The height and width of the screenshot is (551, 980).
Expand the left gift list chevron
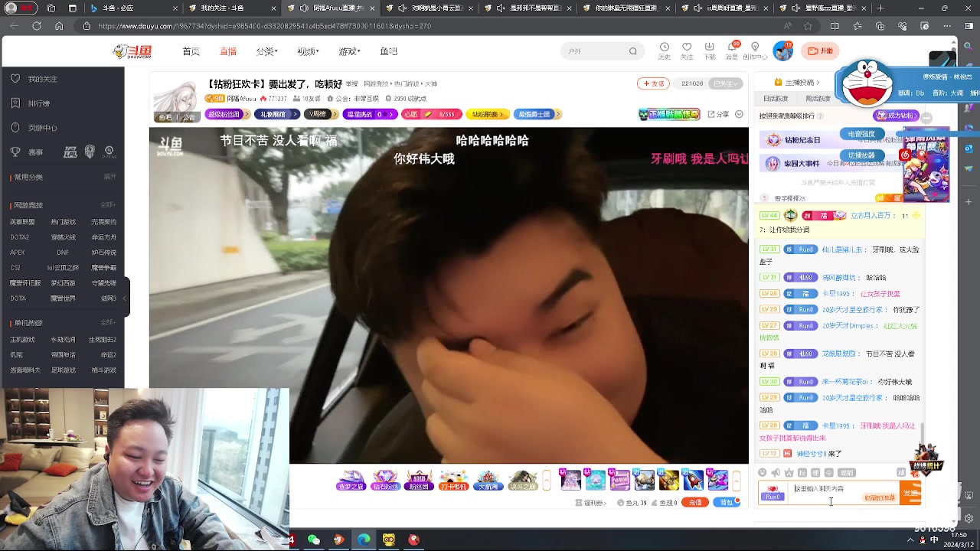(547, 480)
